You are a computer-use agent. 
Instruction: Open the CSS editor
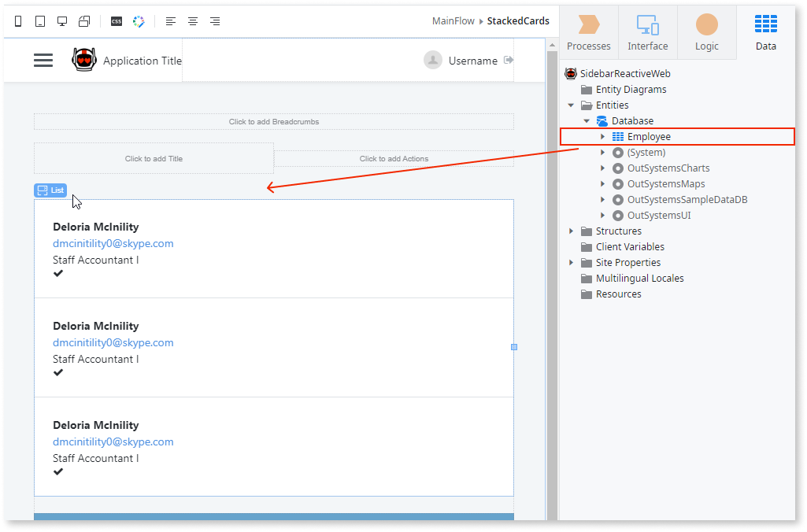point(116,21)
